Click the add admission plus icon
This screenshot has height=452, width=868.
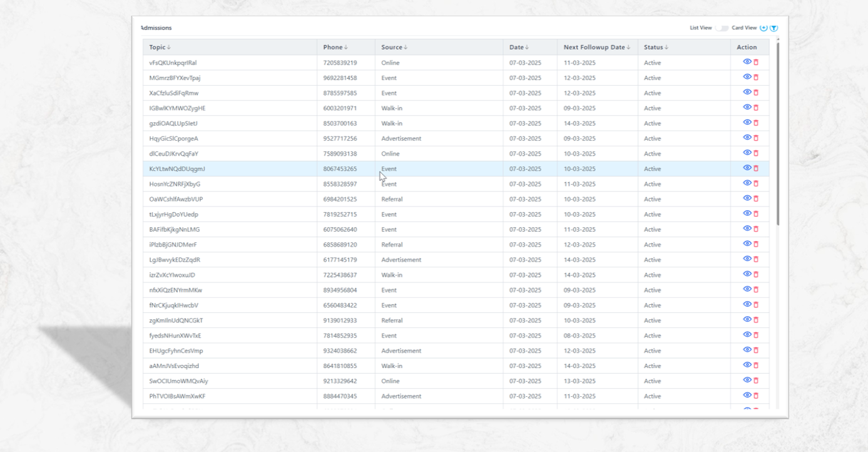tap(763, 28)
